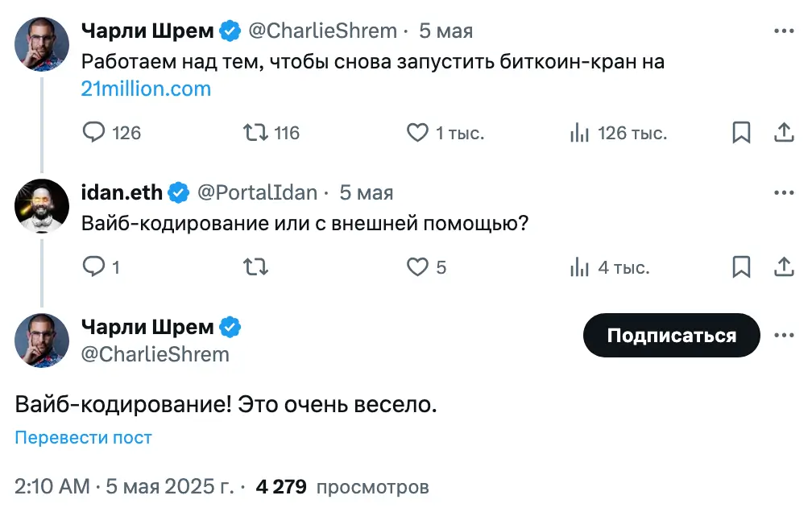
Task: View analytics showing 126 тыс. views
Action: pyautogui.click(x=579, y=133)
